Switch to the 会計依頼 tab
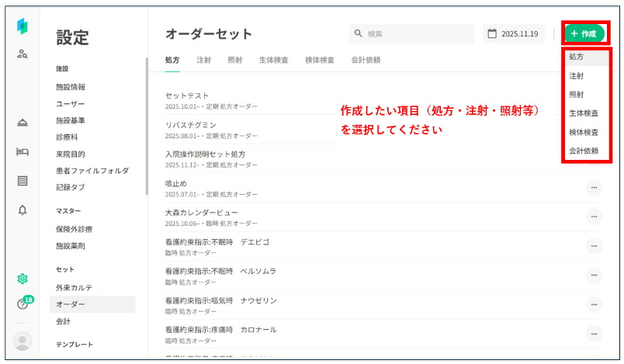 point(366,60)
